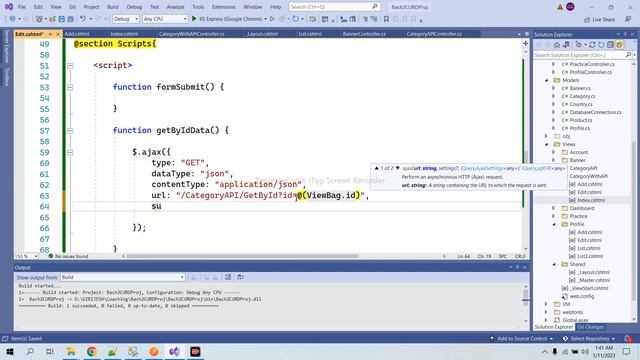Select Index.cshtml in Solution Explorer
This screenshot has height=360, width=640.
591,200
